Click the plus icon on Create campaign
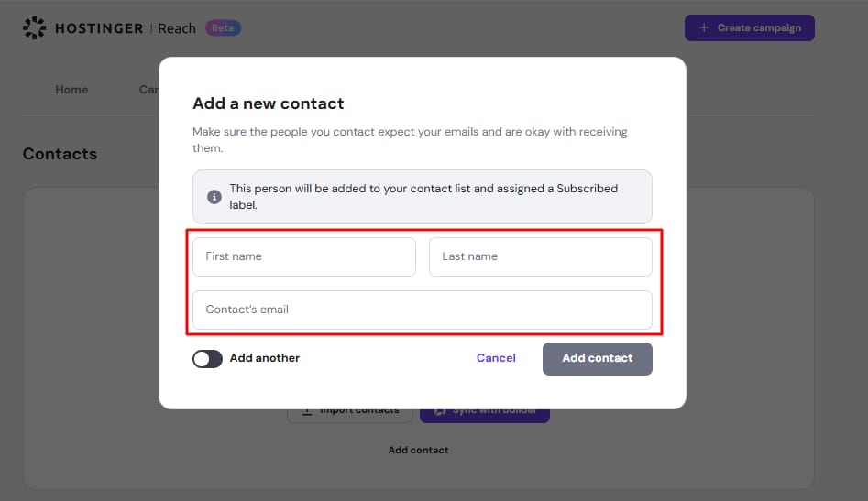Image resolution: width=868 pixels, height=501 pixels. pos(704,27)
